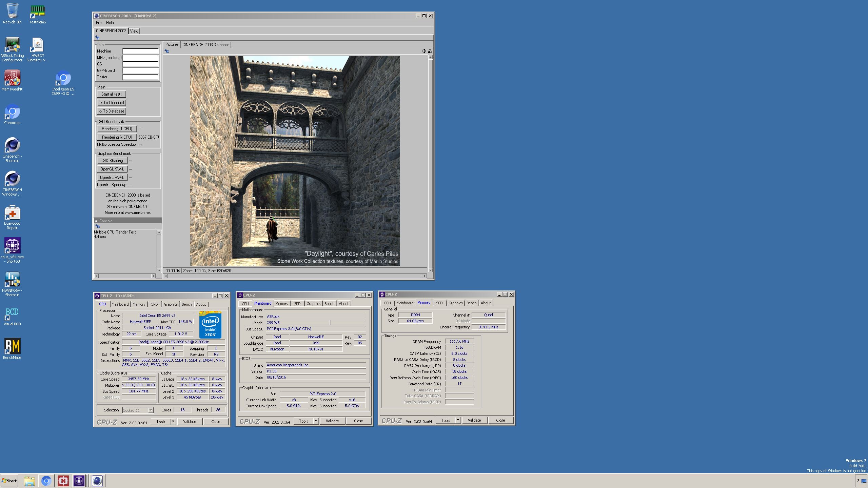This screenshot has width=868, height=488.
Task: Click the pin icon in Console panel
Action: (98, 226)
